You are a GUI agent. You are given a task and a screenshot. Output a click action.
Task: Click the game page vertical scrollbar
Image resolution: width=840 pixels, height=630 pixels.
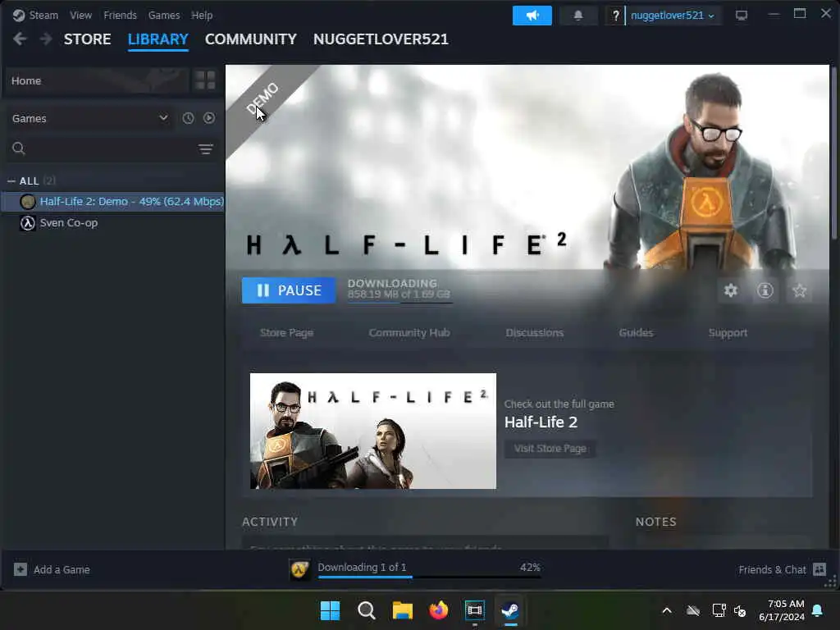[x=834, y=153]
